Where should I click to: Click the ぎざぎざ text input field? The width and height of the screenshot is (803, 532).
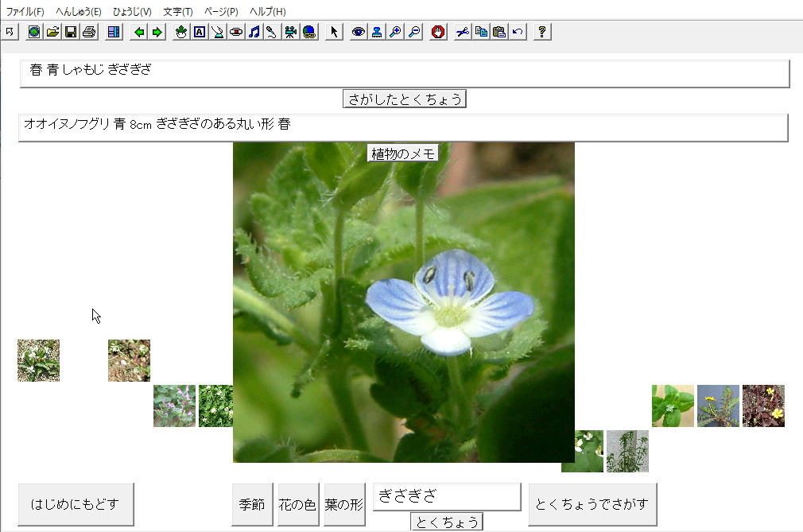446,497
